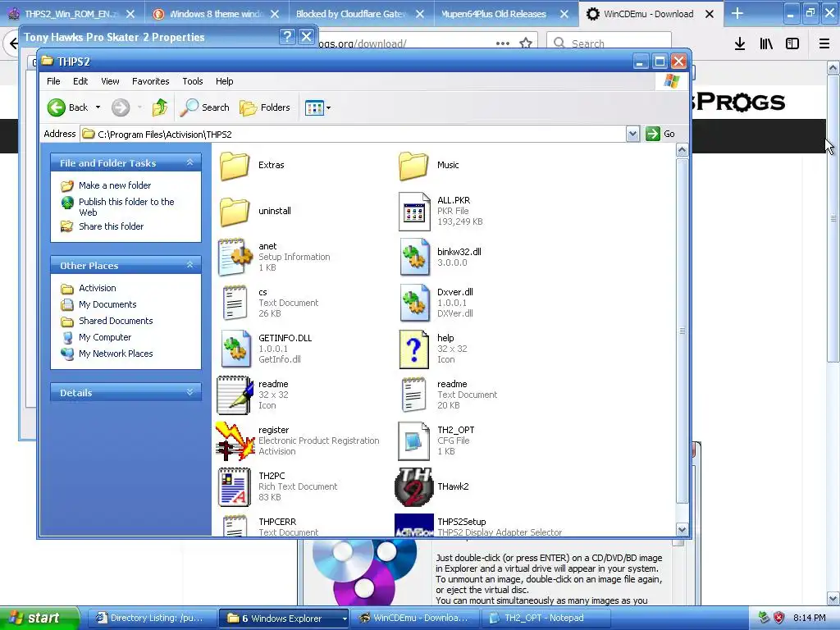Go to Activision in Other Places

[97, 288]
